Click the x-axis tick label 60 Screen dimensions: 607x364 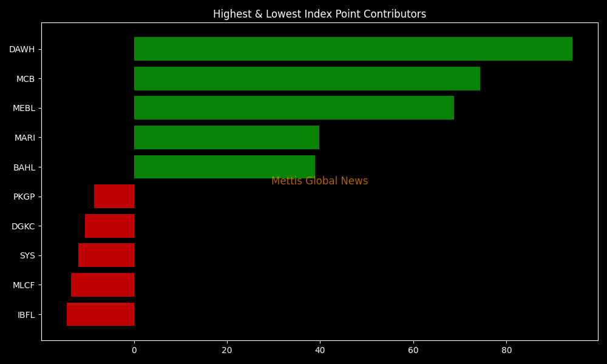point(413,350)
